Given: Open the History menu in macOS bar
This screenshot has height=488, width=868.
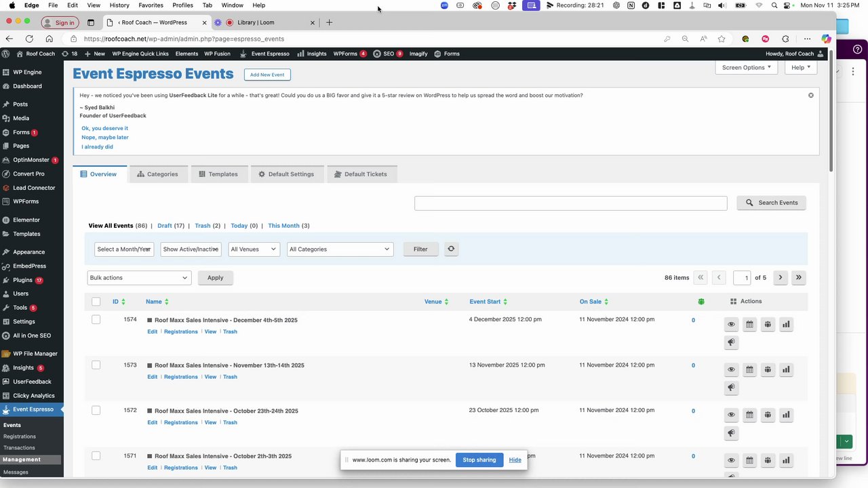Looking at the screenshot, I should (119, 5).
